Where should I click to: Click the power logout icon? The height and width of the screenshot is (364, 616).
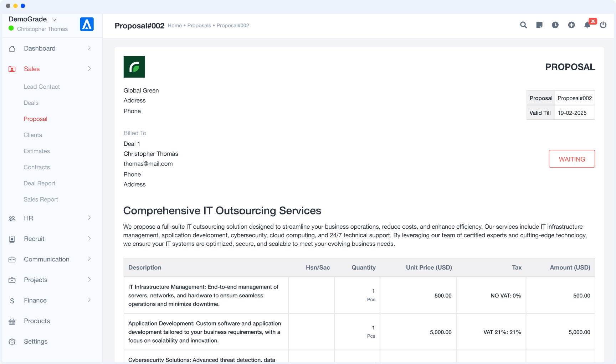click(x=603, y=25)
